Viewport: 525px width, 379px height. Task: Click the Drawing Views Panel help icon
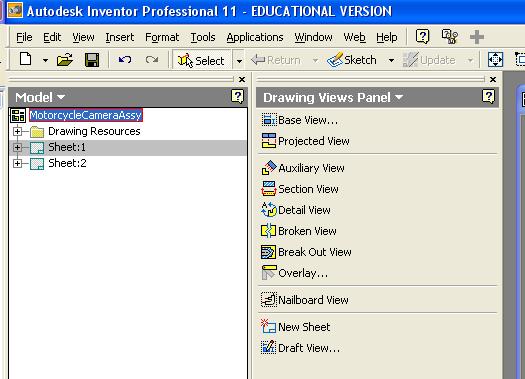488,97
